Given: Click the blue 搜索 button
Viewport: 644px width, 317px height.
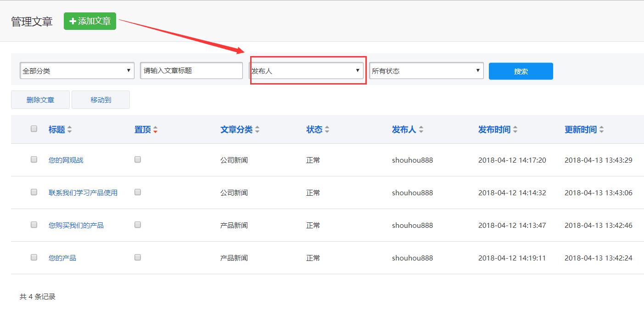Looking at the screenshot, I should (521, 71).
